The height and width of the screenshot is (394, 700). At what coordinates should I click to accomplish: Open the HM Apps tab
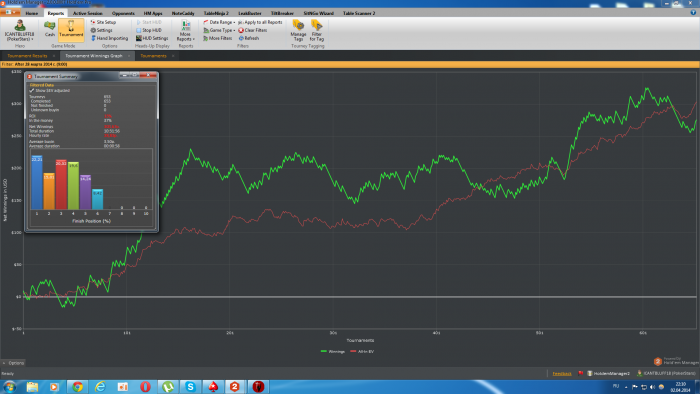(x=153, y=13)
